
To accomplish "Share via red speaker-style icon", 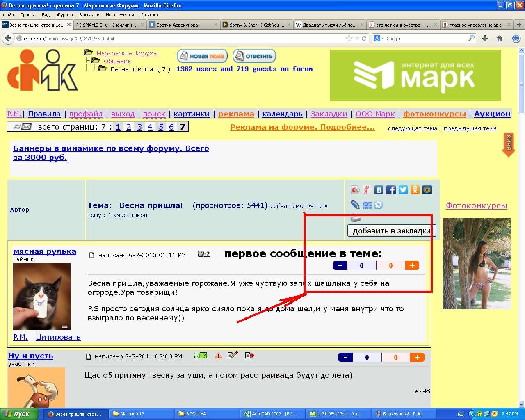I will [x=355, y=190].
